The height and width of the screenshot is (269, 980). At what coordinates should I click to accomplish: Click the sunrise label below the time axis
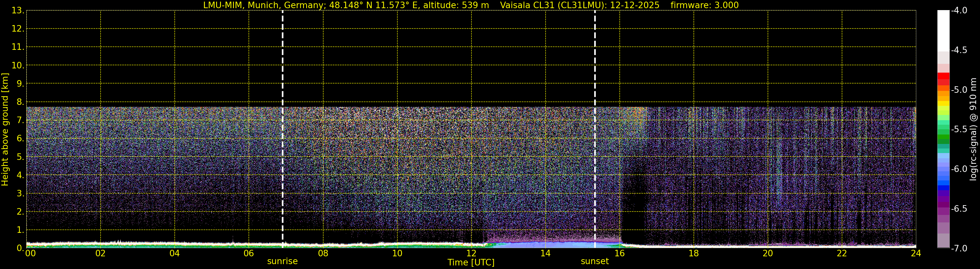pos(282,262)
